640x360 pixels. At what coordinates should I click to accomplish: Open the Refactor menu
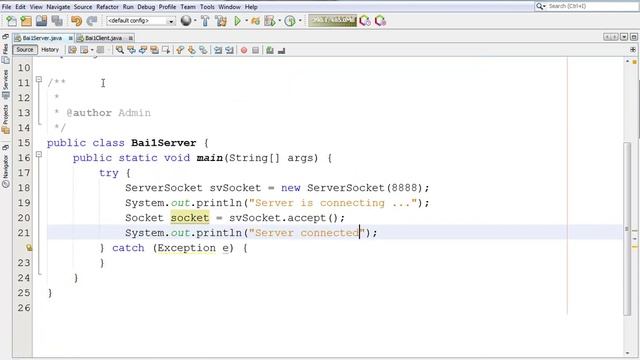(x=107, y=7)
